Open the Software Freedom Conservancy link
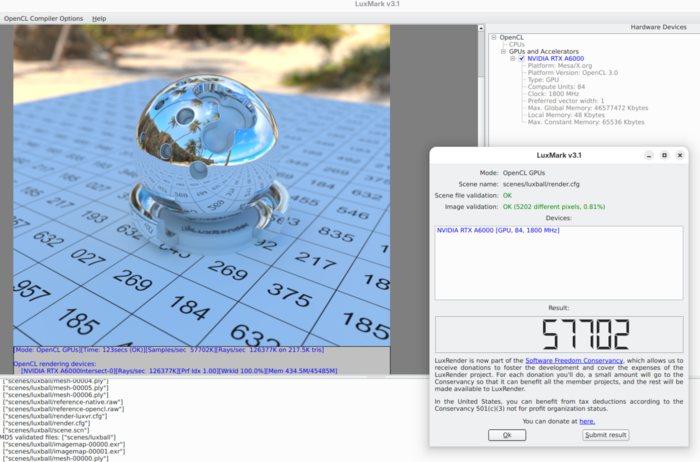Screen dimensions: 700x462 click(x=573, y=360)
